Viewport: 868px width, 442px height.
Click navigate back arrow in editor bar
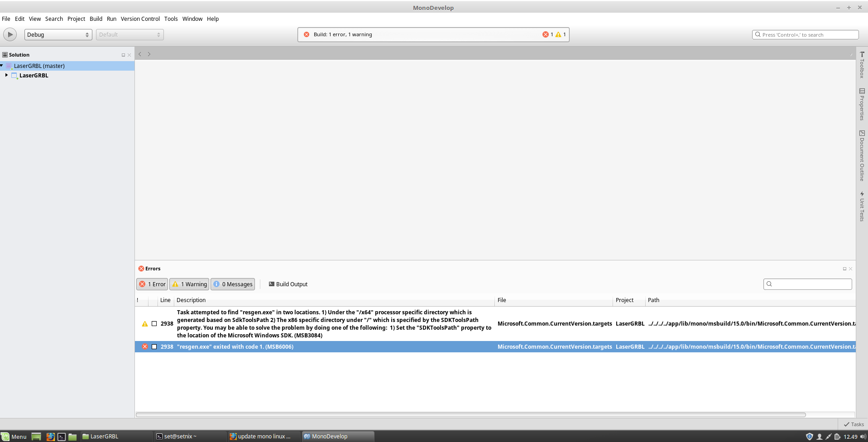pyautogui.click(x=140, y=54)
